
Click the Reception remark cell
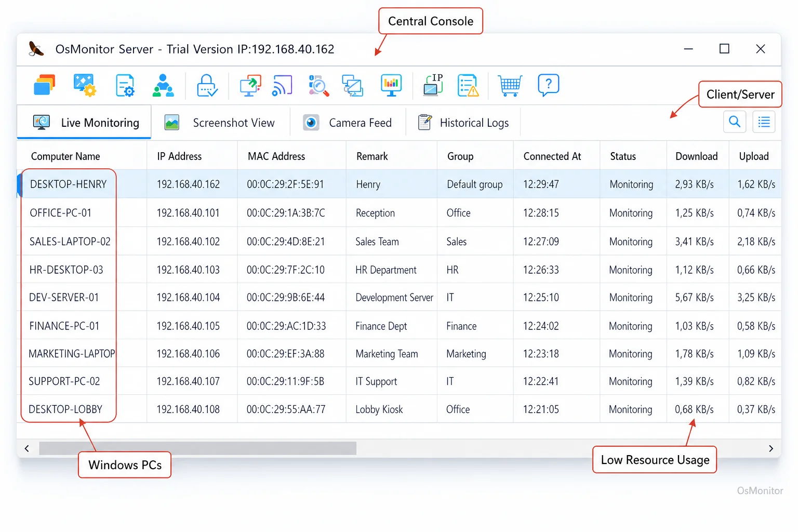375,213
